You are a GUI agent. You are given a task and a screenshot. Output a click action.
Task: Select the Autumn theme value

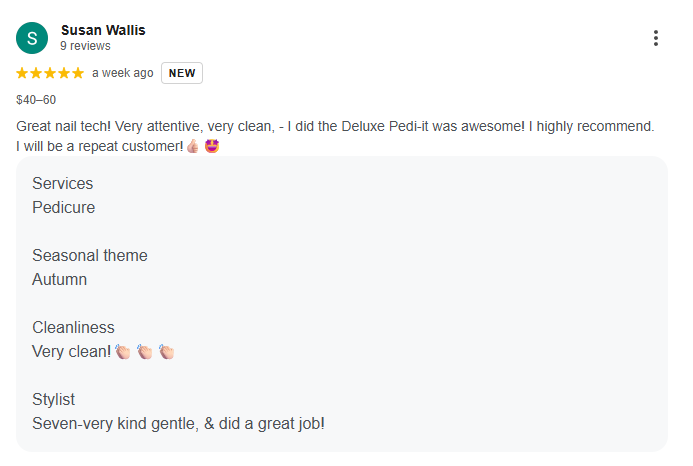click(59, 280)
